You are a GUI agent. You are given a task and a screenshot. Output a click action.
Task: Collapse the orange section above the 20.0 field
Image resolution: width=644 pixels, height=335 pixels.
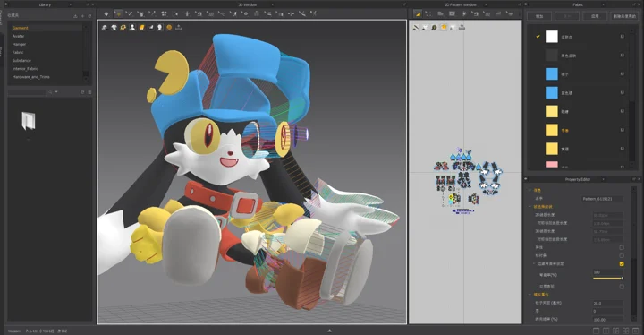530,295
